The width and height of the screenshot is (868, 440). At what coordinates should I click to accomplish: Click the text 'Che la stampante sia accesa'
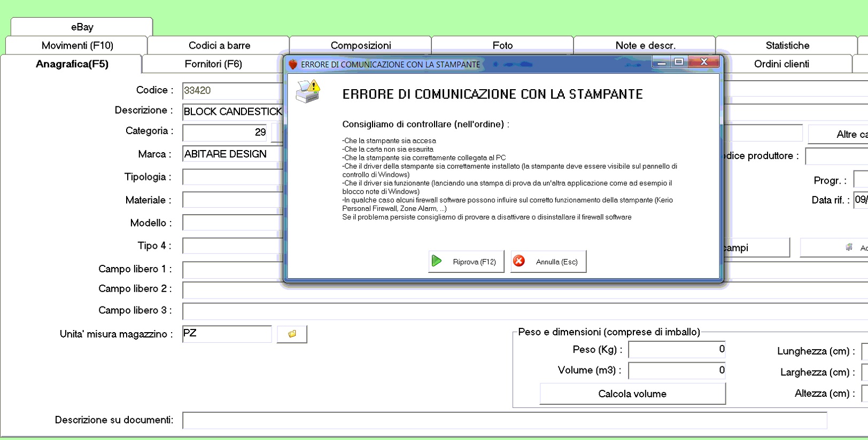coord(389,141)
